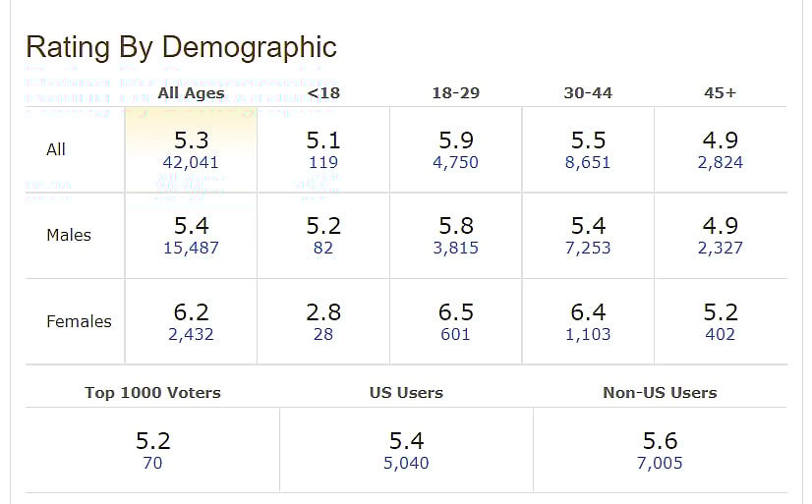Image resolution: width=812 pixels, height=504 pixels.
Task: Select the 8,651 votes link for ages 30-44
Action: 587,163
